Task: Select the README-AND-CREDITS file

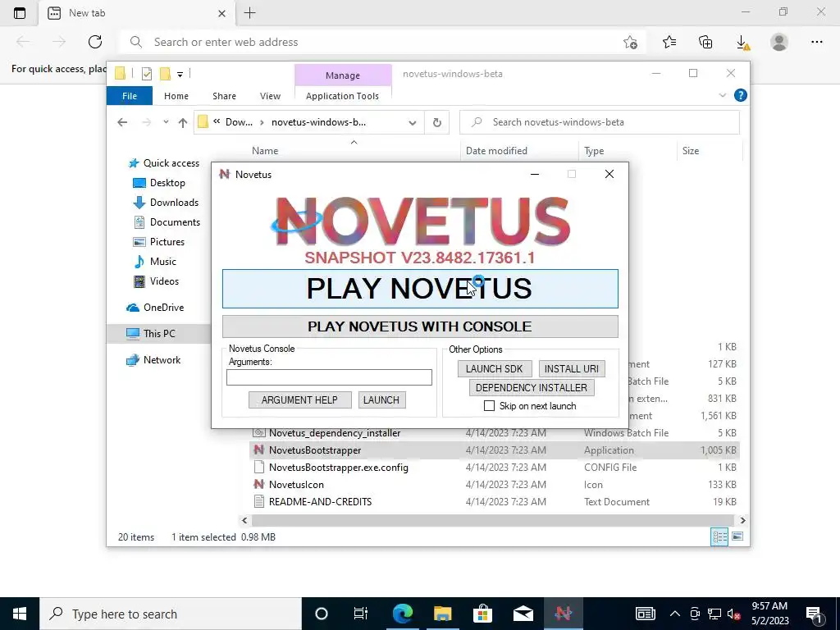Action: point(495,501)
